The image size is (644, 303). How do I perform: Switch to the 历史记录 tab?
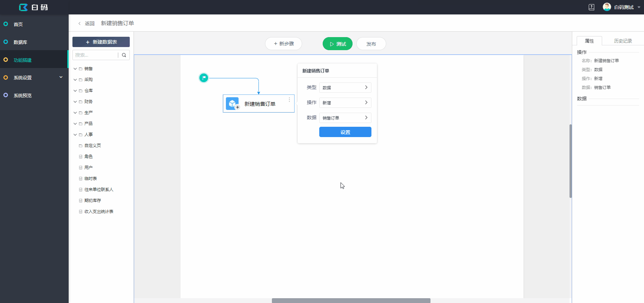pyautogui.click(x=623, y=41)
